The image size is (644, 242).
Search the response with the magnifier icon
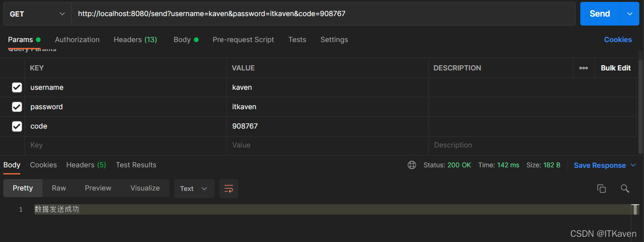(625, 189)
